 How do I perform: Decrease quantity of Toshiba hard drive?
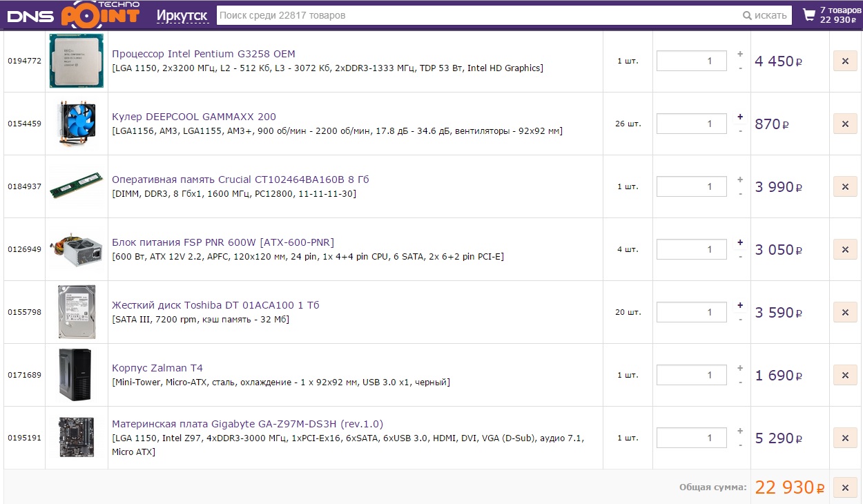click(x=740, y=319)
